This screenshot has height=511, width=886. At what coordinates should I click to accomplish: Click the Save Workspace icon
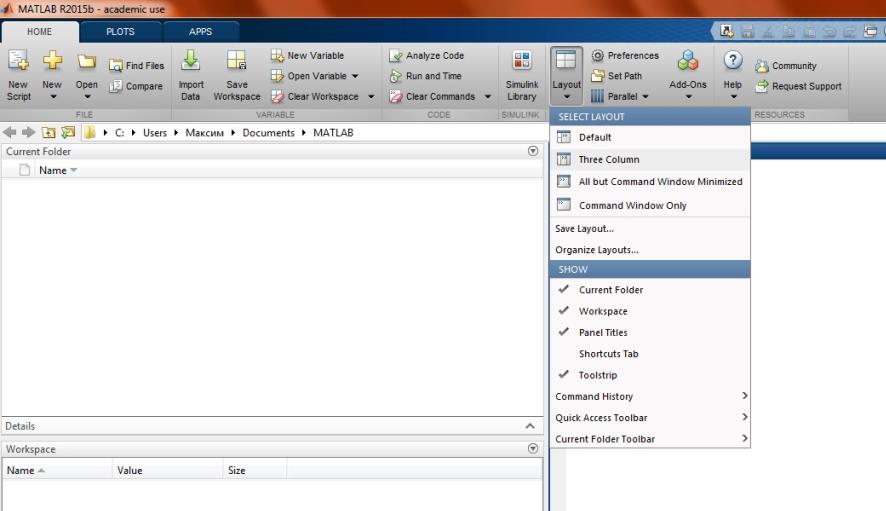pos(236,60)
